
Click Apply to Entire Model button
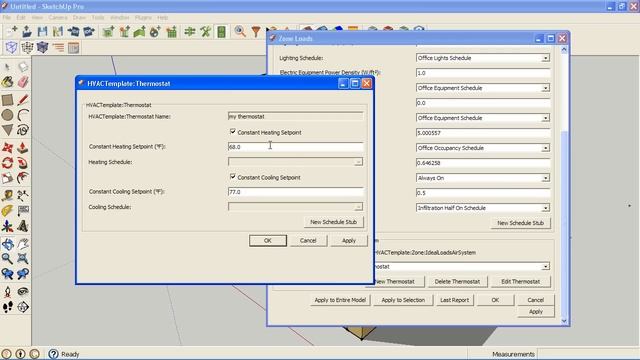click(x=340, y=300)
